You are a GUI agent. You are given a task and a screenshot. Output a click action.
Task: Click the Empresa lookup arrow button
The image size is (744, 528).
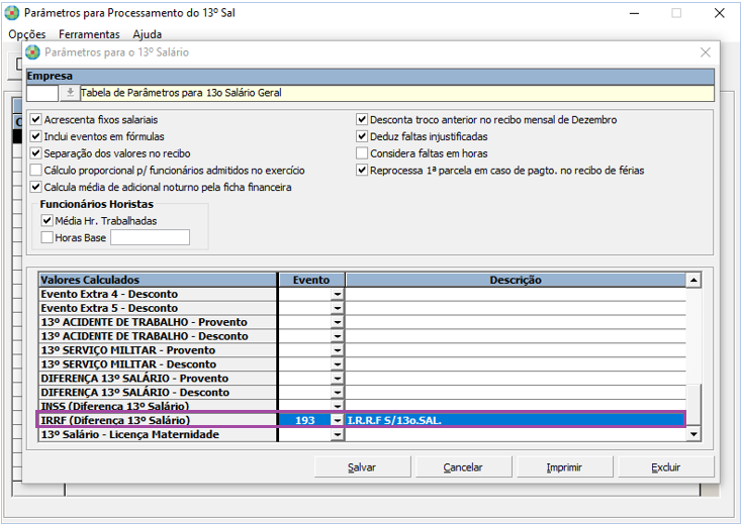[x=70, y=93]
